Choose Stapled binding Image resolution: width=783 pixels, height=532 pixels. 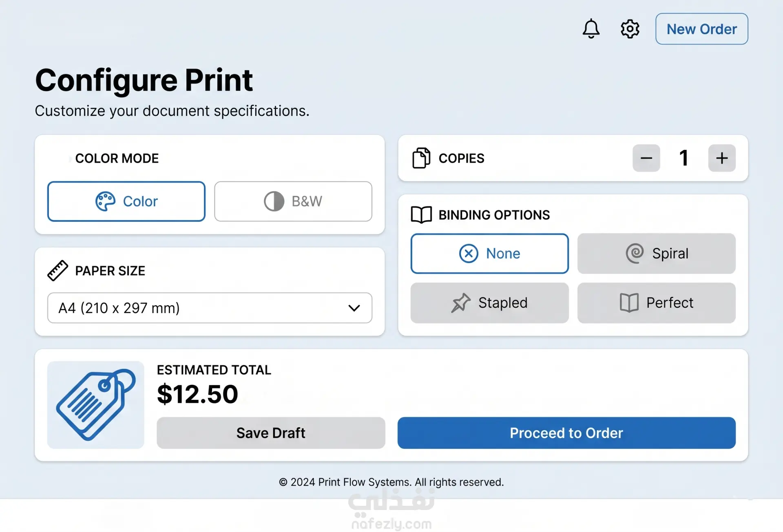(x=489, y=303)
